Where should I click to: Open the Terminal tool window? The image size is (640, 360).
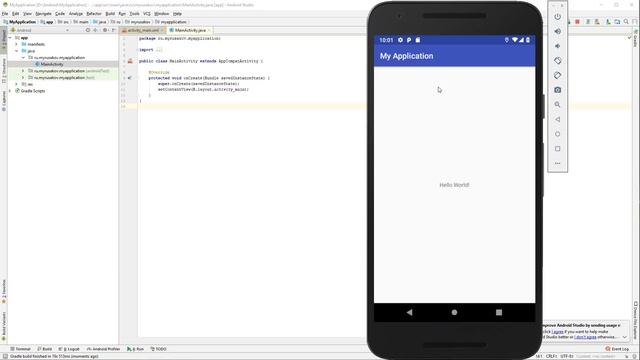20,349
